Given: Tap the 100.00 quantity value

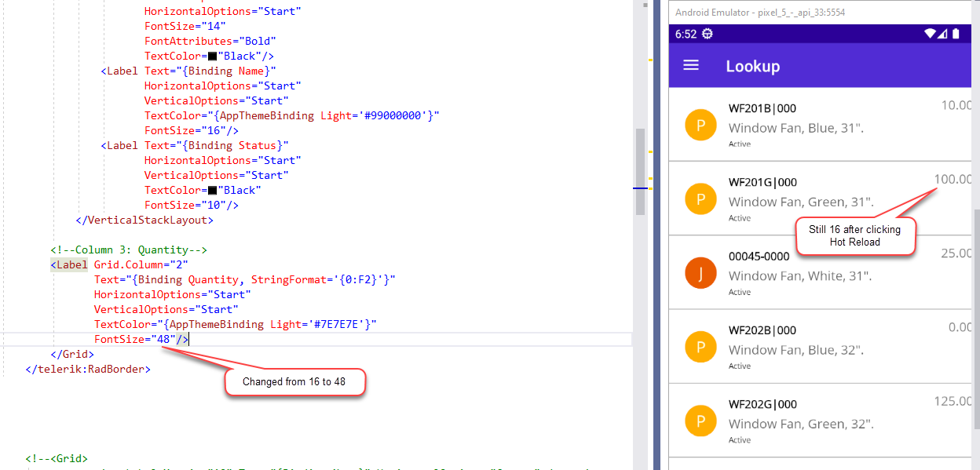Looking at the screenshot, I should (953, 179).
